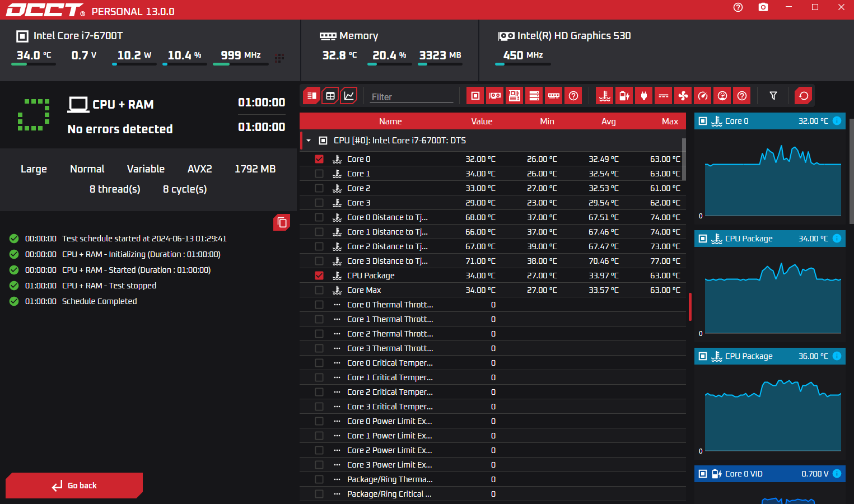Viewport: 854px width, 504px height.
Task: Toggle the unknown hardware filter icon
Action: click(x=573, y=96)
